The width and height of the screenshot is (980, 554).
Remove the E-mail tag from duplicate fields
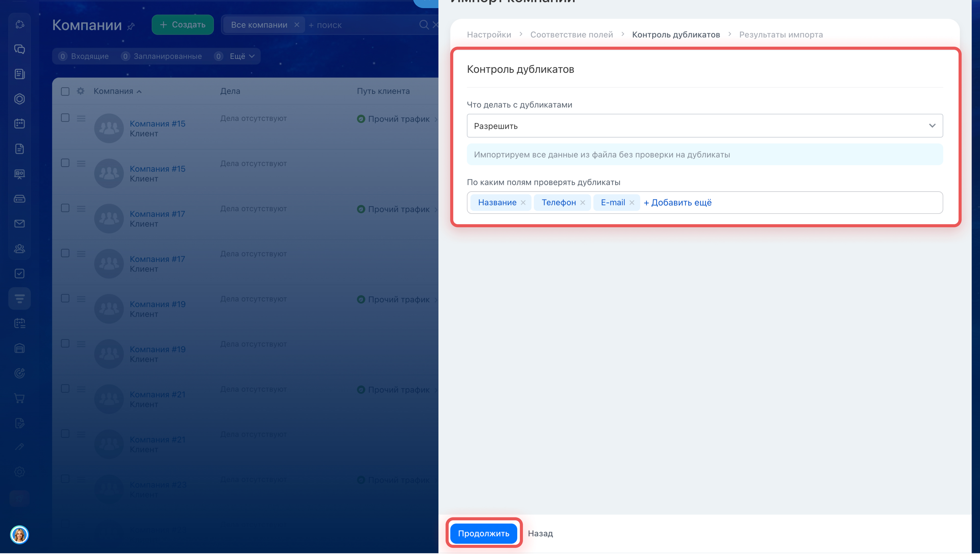pos(632,203)
